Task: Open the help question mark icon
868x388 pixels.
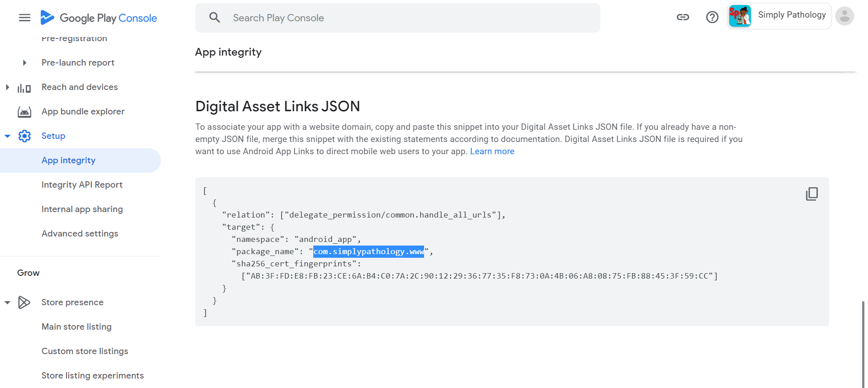Action: (712, 17)
